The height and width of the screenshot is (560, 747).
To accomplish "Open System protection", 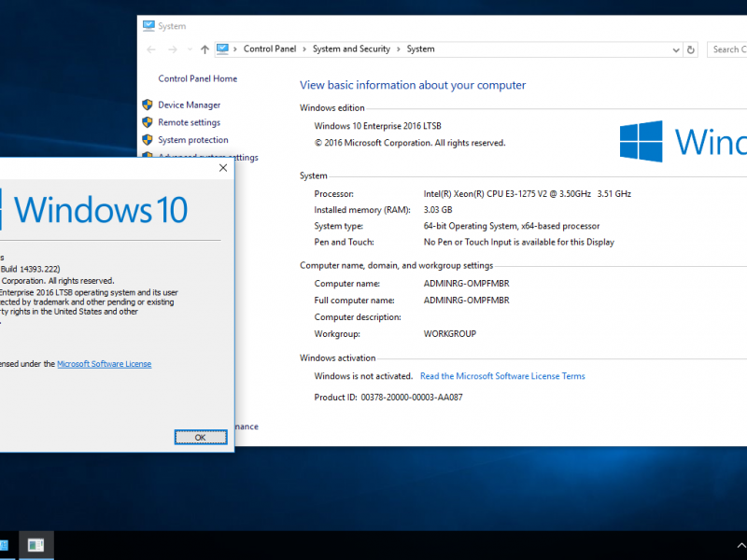I will click(x=193, y=139).
